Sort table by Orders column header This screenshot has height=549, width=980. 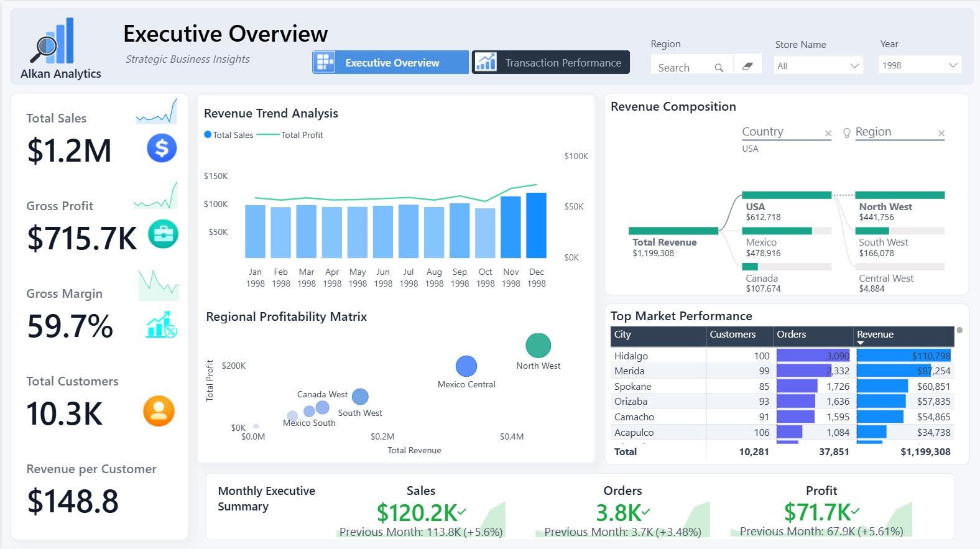(813, 335)
